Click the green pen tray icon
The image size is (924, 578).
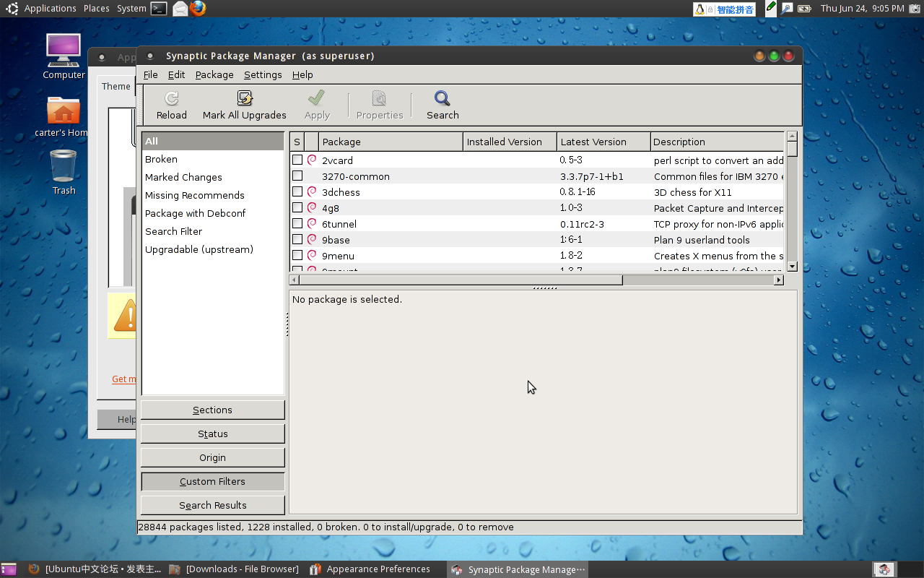[x=771, y=8]
